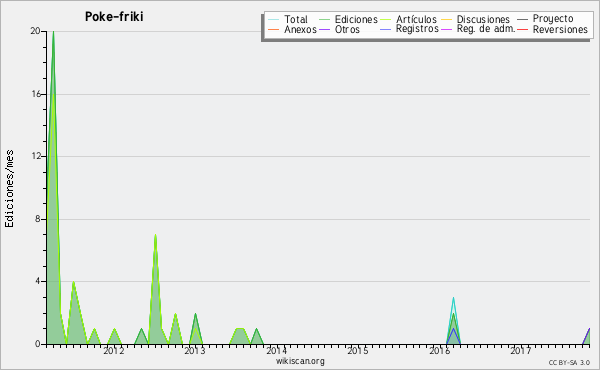Click the 2014 x-axis label
600x370 pixels.
click(276, 350)
